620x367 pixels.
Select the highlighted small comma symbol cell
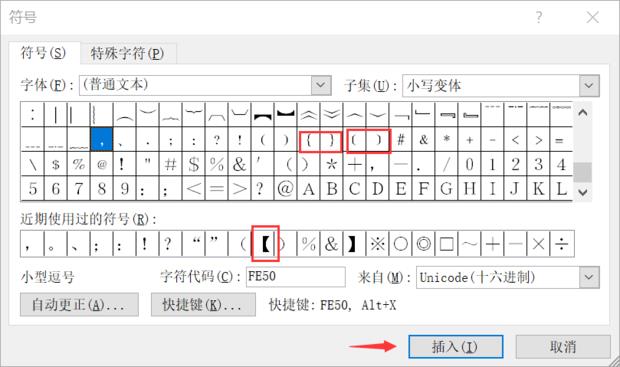tap(102, 139)
